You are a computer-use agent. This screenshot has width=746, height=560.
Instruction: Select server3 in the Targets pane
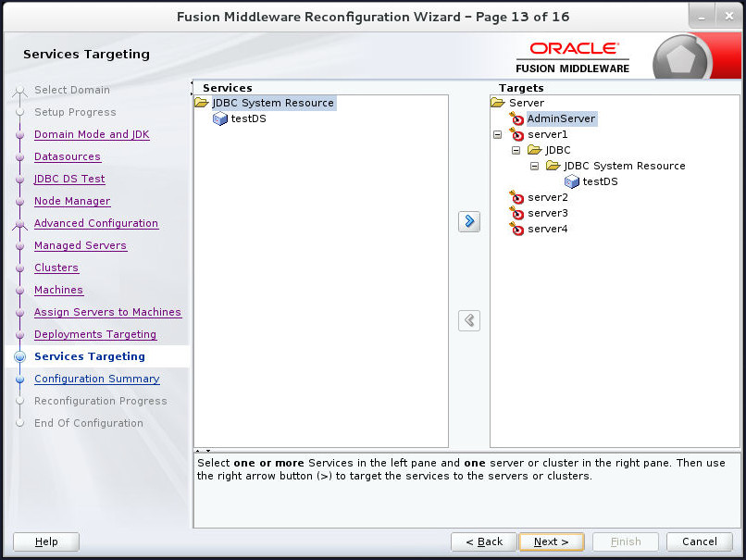[548, 213]
